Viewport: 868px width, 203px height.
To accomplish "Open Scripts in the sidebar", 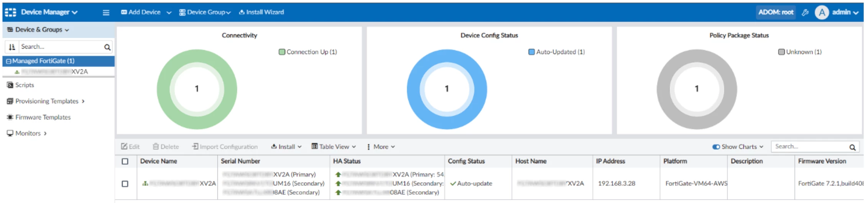I will point(25,85).
